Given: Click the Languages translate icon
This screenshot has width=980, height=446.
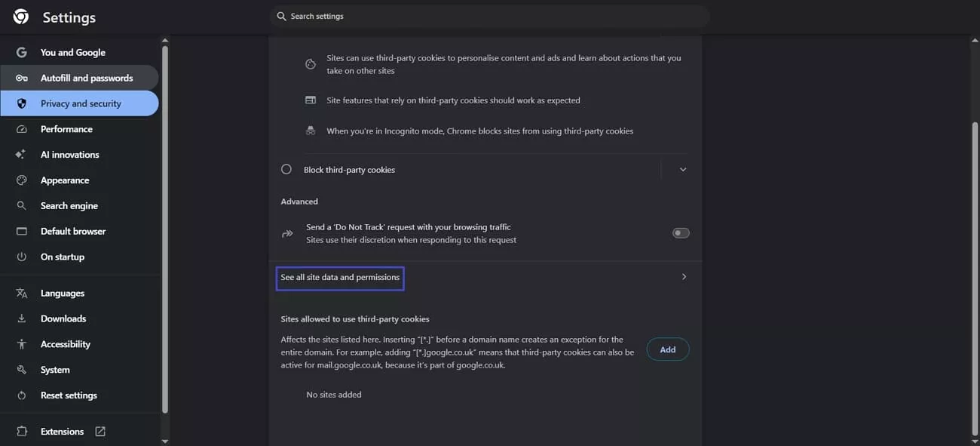Looking at the screenshot, I should pos(22,294).
